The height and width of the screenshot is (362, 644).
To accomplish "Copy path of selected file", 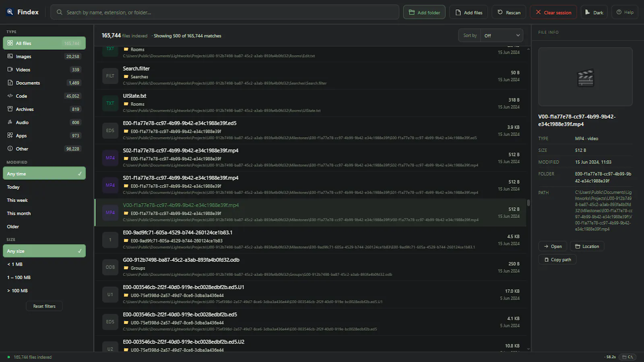I will [557, 260].
